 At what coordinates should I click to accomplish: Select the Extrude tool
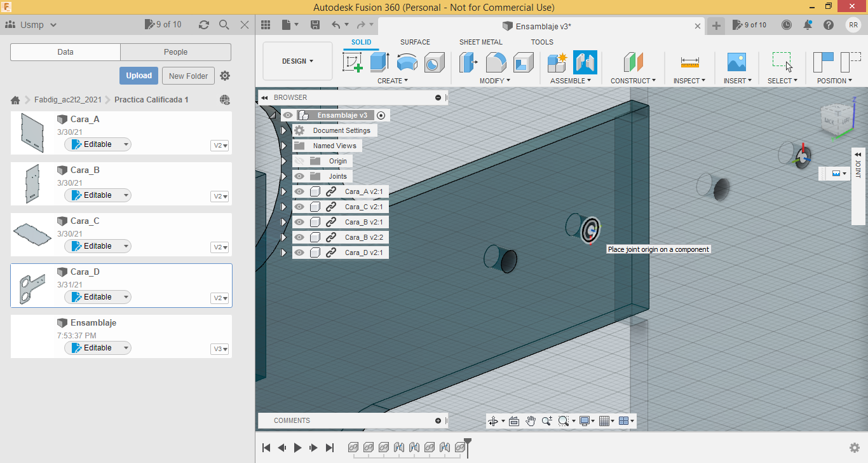coord(380,62)
